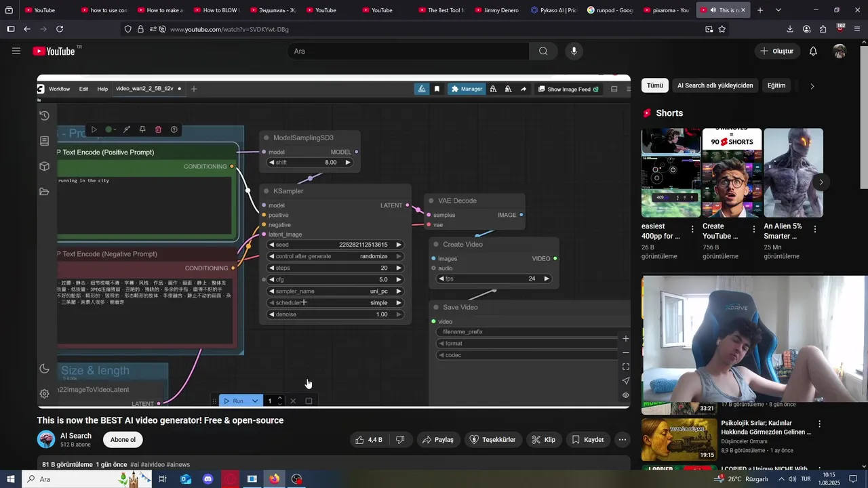
Task: Reload the browser page
Action: coord(60,29)
